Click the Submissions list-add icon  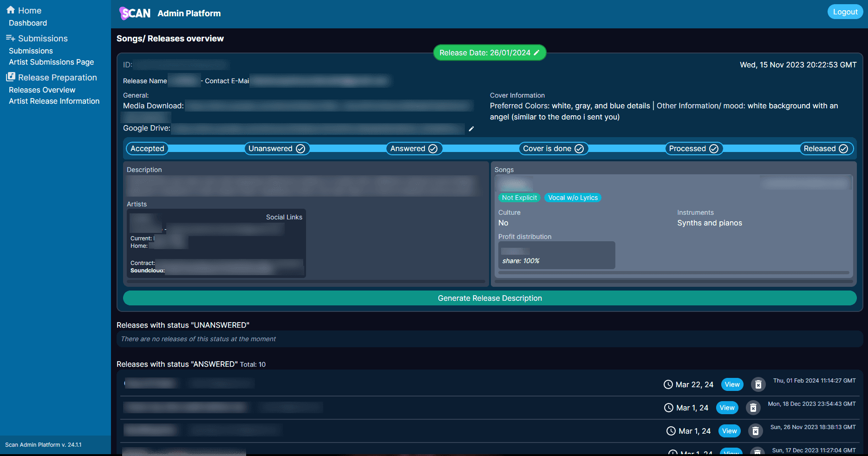(10, 38)
